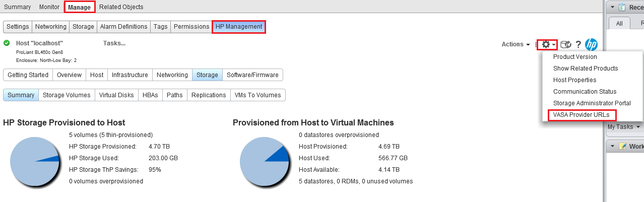Collapse the Work In Progress panel arrow
The height and width of the screenshot is (202, 644).
click(612, 146)
